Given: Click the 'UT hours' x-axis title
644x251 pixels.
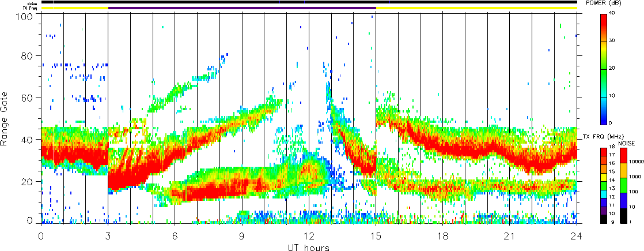Looking at the screenshot, I should pyautogui.click(x=308, y=247).
